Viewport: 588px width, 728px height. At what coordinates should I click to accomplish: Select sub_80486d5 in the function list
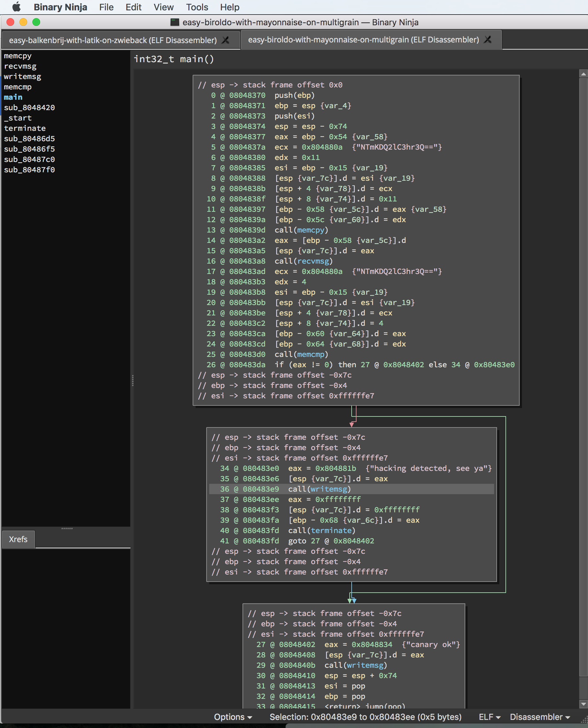[30, 139]
